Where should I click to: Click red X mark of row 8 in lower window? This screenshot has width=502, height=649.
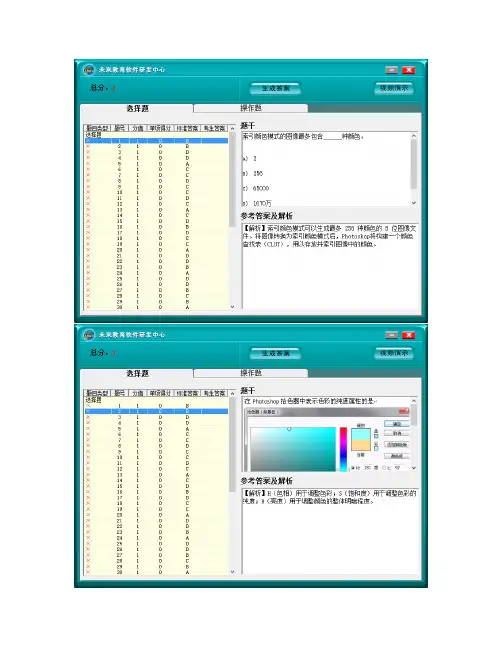click(88, 446)
